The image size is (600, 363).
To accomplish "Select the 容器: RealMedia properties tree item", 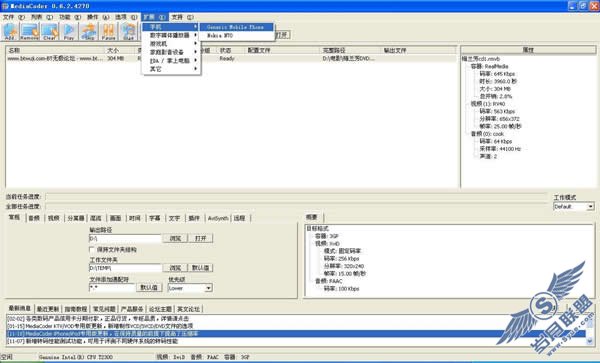I will coord(489,66).
